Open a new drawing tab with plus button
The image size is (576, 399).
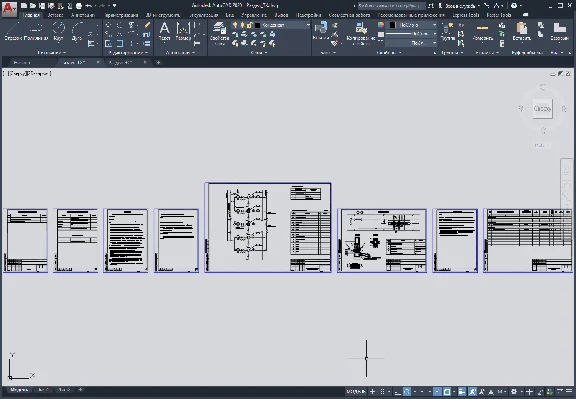click(x=158, y=62)
